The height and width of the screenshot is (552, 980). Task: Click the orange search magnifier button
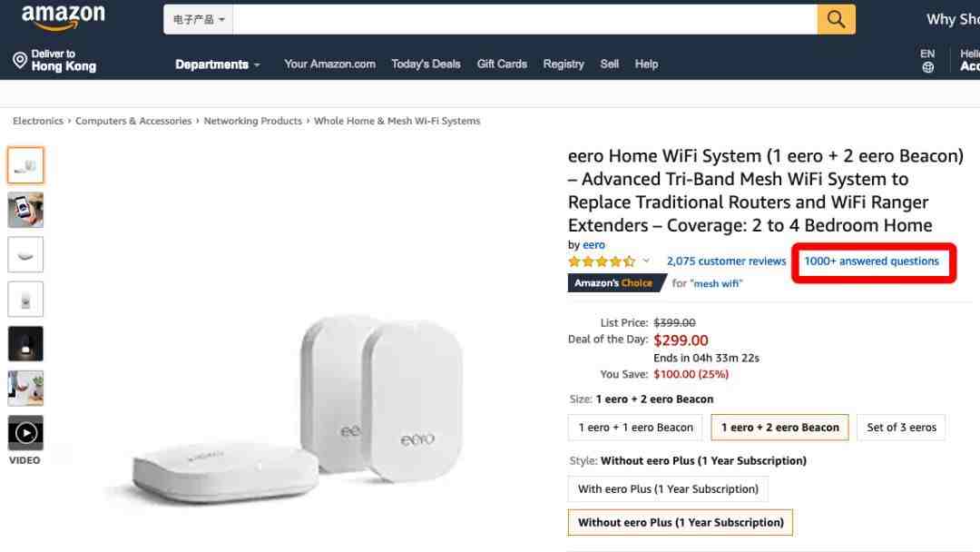tap(836, 19)
